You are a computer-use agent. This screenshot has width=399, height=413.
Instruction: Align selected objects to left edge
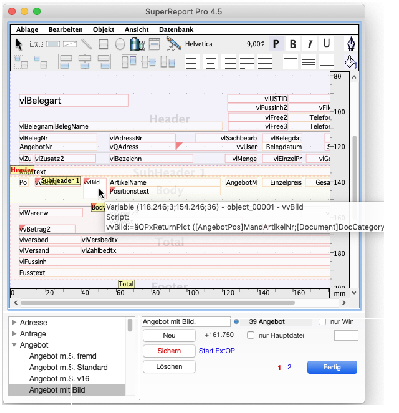pos(65,62)
